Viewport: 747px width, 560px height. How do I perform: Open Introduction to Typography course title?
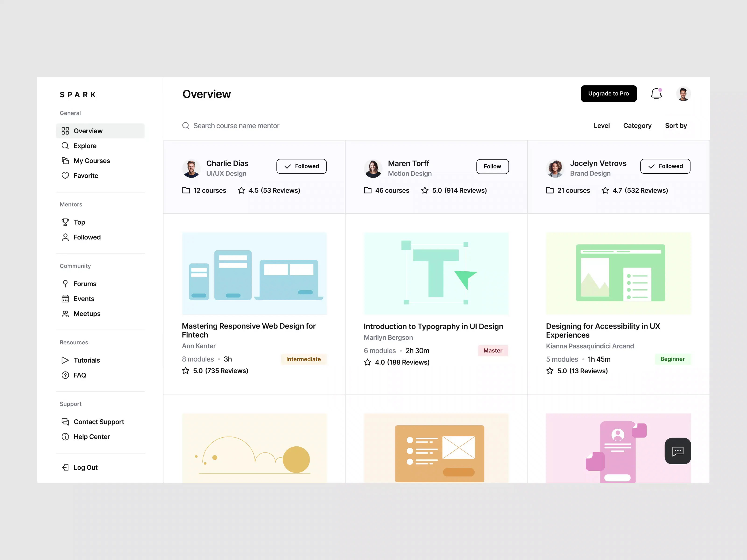pyautogui.click(x=433, y=326)
